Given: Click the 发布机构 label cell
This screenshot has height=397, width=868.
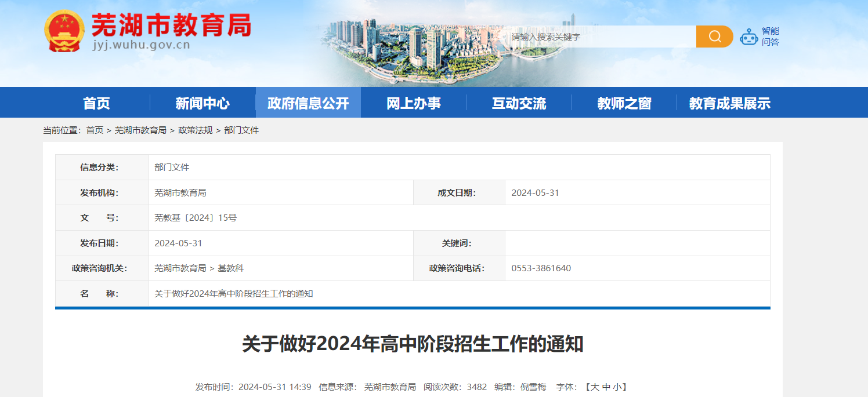Looking at the screenshot, I should [x=102, y=192].
